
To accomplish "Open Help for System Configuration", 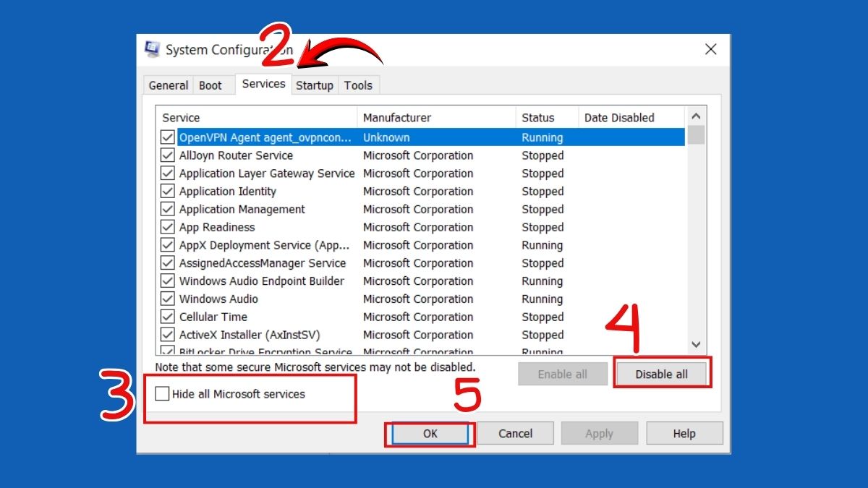I will pos(684,433).
